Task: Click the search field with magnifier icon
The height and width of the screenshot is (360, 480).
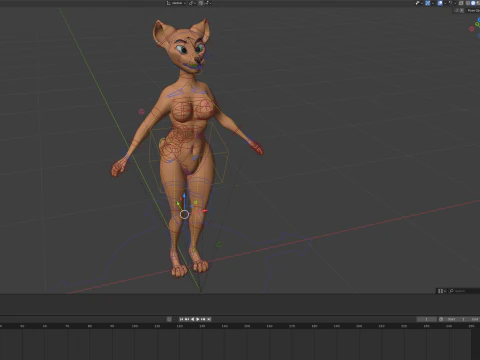Action: pyautogui.click(x=464, y=291)
